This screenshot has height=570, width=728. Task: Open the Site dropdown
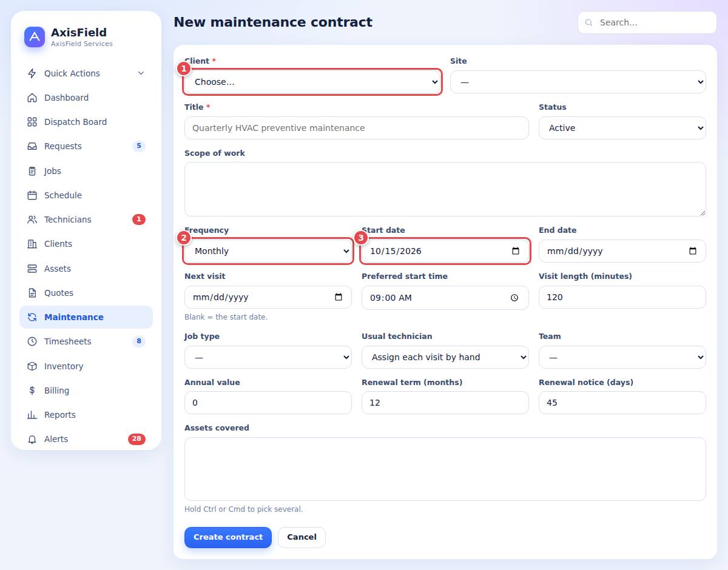(x=578, y=82)
